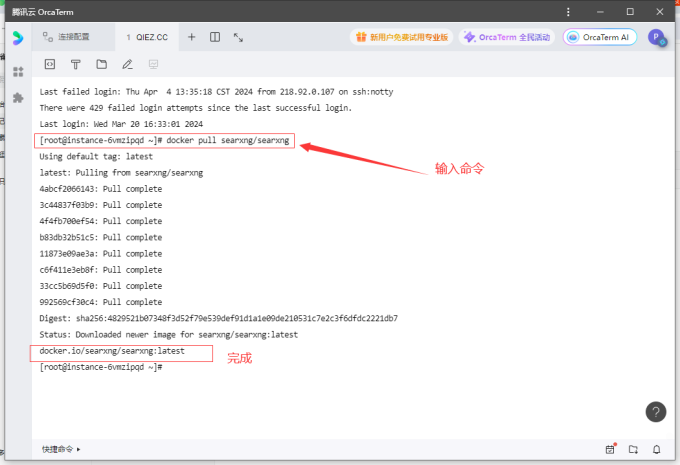Click the 'Using default tag: latest' line
Viewport: 680px width, 465px height.
tap(96, 157)
